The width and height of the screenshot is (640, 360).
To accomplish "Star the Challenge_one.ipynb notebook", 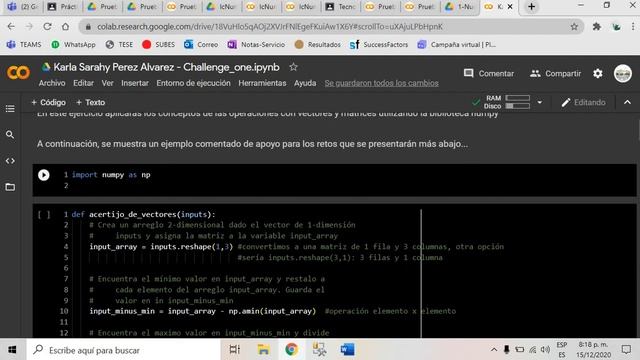I will [x=293, y=67].
